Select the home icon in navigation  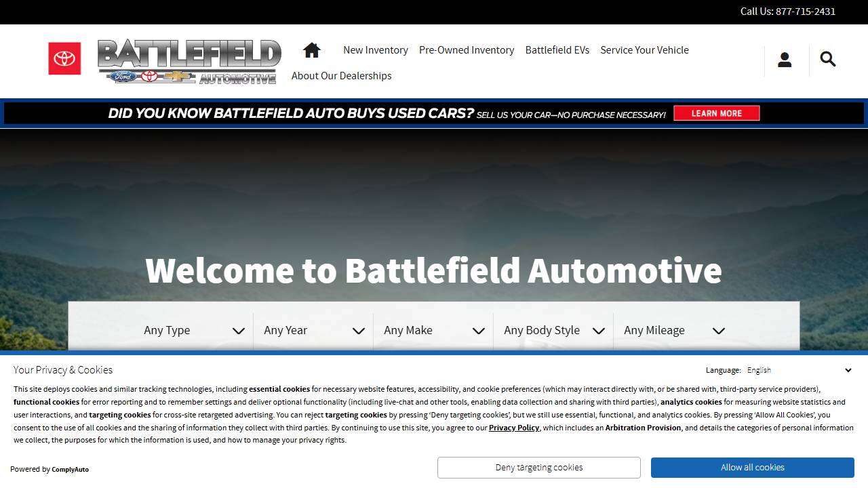[311, 49]
